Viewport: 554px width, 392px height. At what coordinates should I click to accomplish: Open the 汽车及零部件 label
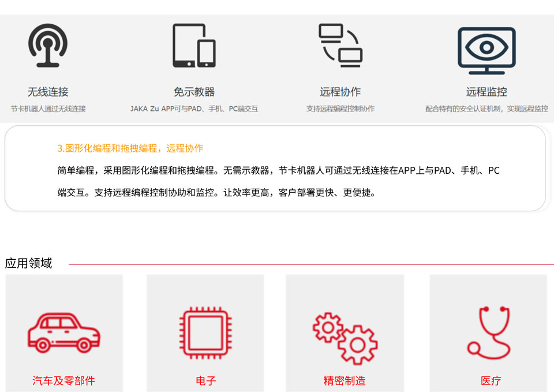pos(63,380)
